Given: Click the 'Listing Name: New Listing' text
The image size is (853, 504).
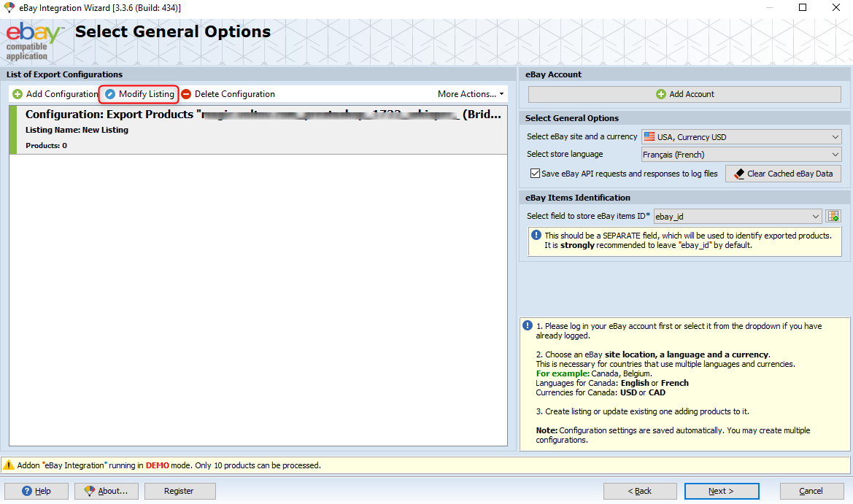Looking at the screenshot, I should (x=77, y=130).
